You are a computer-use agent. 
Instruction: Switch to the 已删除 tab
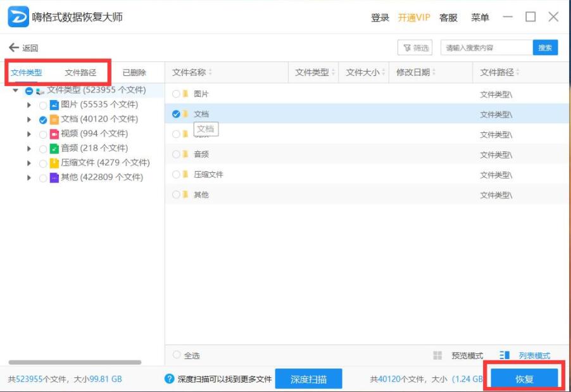coord(134,72)
